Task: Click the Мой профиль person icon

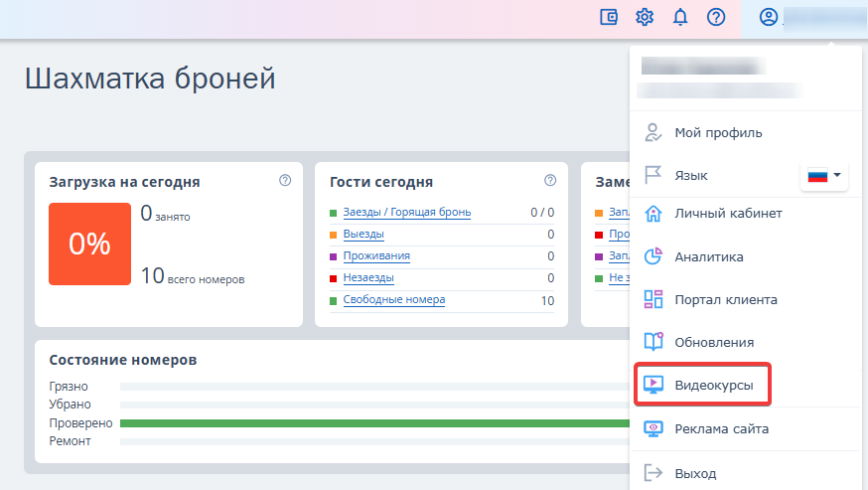Action: click(x=653, y=132)
